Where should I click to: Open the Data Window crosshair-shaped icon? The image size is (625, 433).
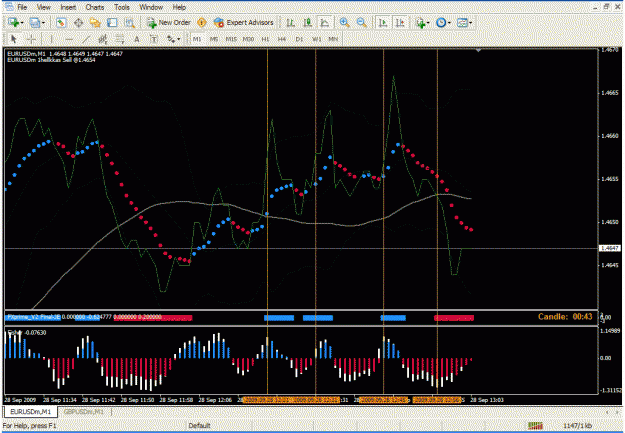(x=79, y=23)
